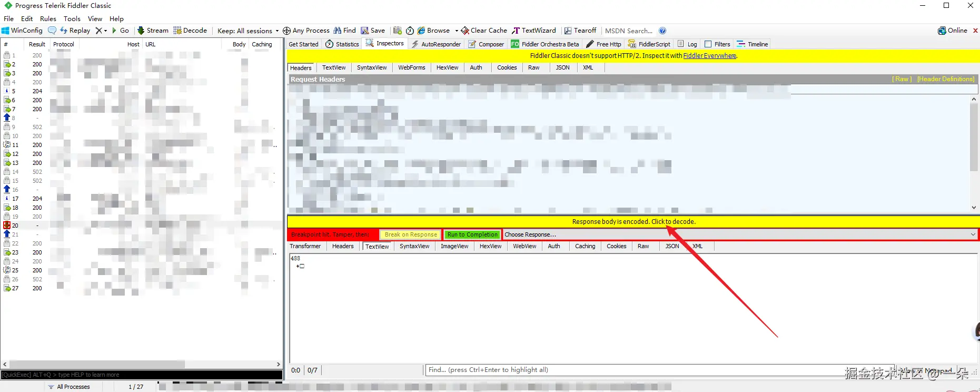
Task: Open the TextWizard tool
Action: (x=534, y=31)
